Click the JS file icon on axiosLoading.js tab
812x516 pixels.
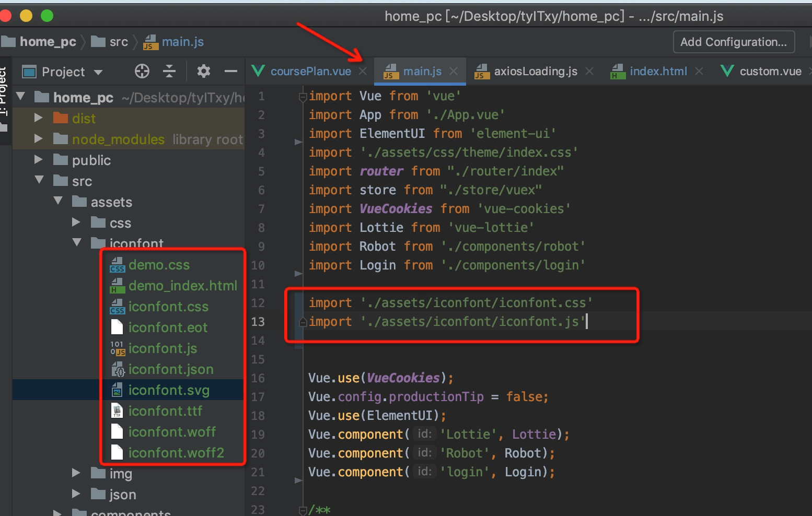click(482, 72)
